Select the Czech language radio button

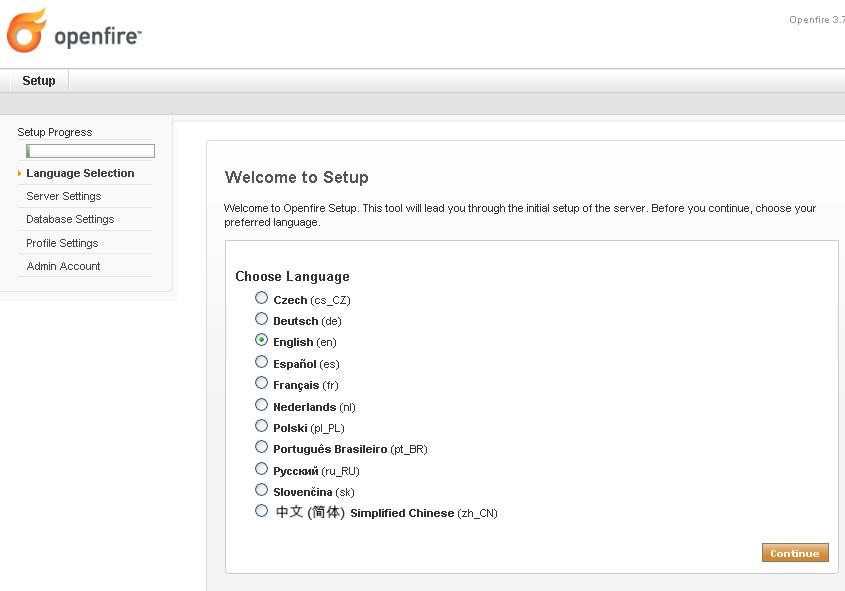tap(261, 297)
